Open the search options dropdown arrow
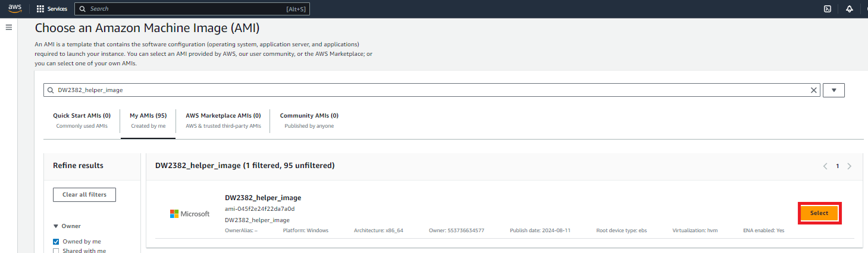 [833, 90]
